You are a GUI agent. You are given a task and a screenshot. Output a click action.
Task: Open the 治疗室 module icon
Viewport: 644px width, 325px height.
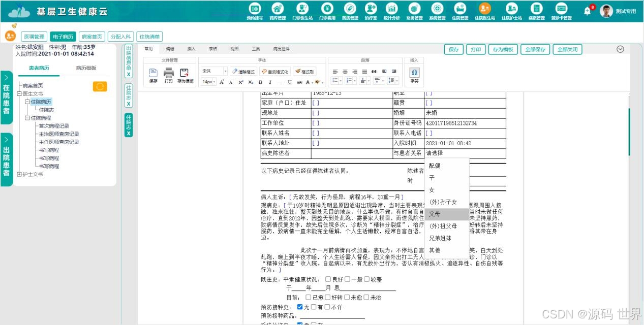tap(371, 8)
